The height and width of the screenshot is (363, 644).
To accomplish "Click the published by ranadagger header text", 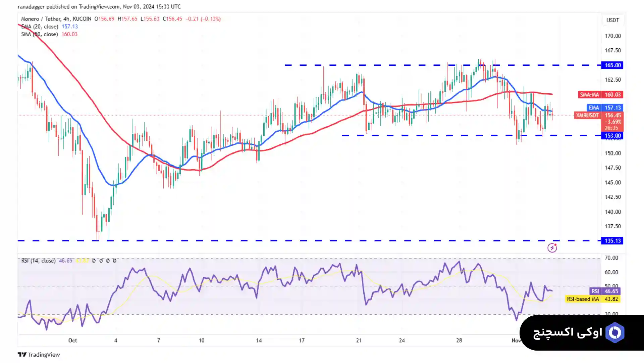I will pos(99,7).
